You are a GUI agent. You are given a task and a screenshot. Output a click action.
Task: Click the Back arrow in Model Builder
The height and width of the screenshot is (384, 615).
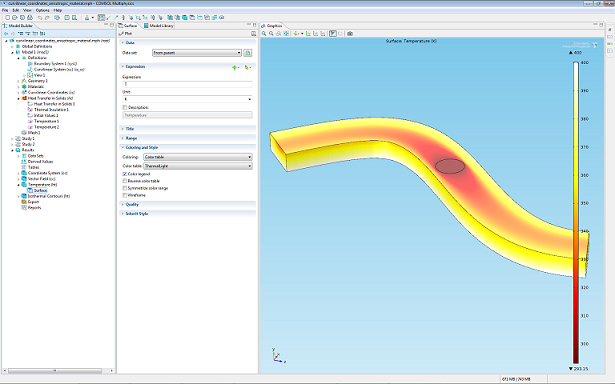tap(5, 34)
